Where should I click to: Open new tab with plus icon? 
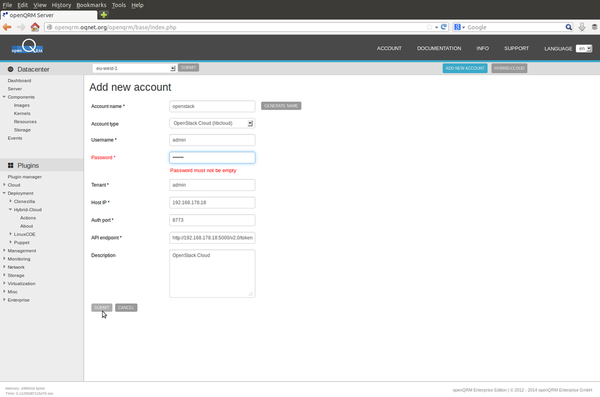[x=104, y=15]
